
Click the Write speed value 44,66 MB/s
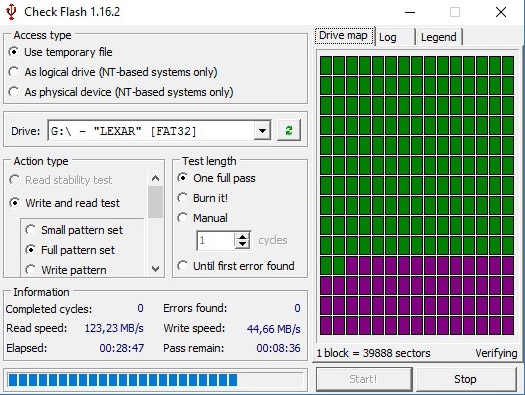(274, 329)
